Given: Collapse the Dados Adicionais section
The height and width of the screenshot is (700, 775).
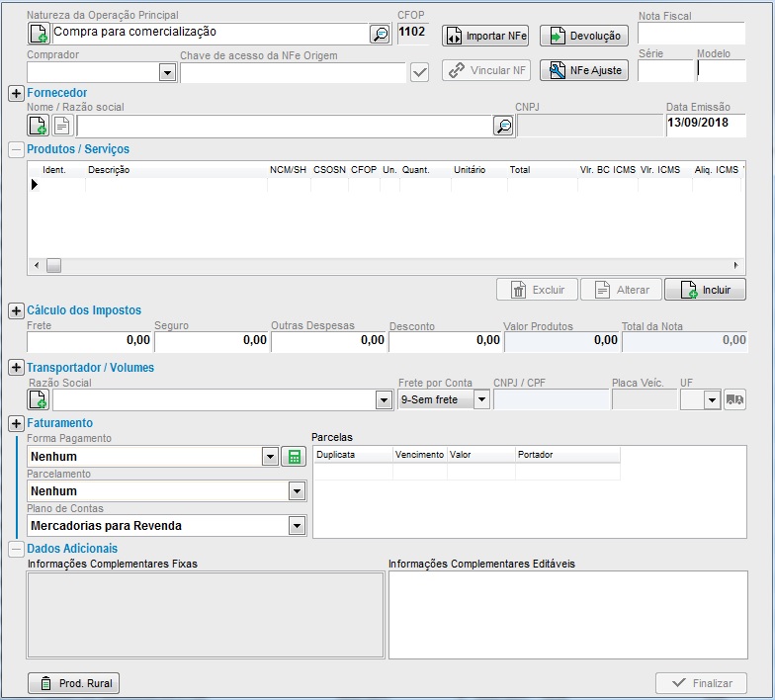Looking at the screenshot, I should (x=15, y=548).
